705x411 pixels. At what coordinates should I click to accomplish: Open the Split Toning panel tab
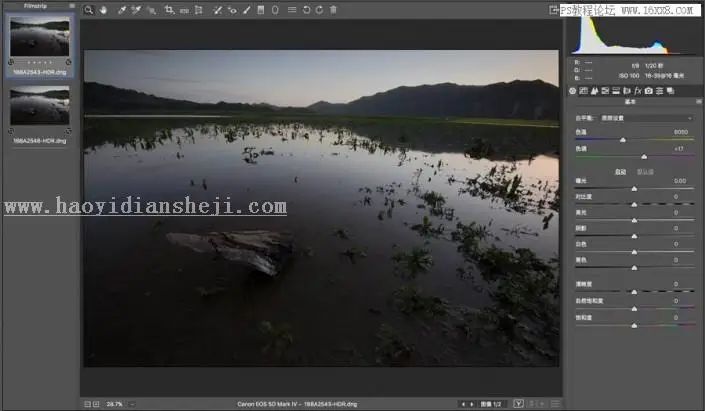point(616,91)
